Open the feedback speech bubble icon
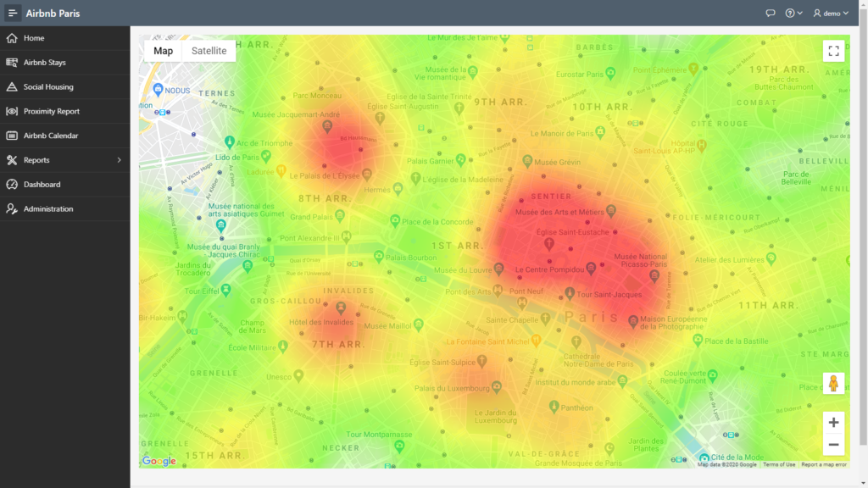The image size is (868, 488). point(770,13)
